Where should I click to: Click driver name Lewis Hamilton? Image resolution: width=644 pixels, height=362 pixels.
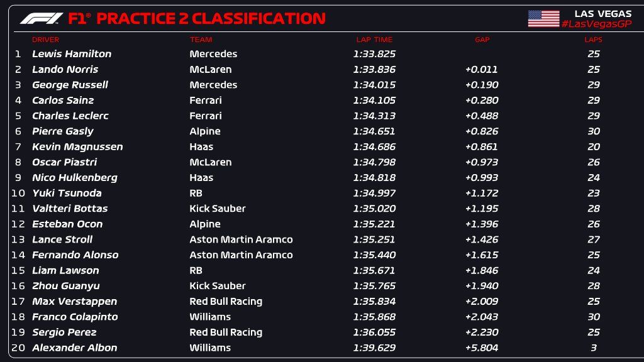(72, 54)
